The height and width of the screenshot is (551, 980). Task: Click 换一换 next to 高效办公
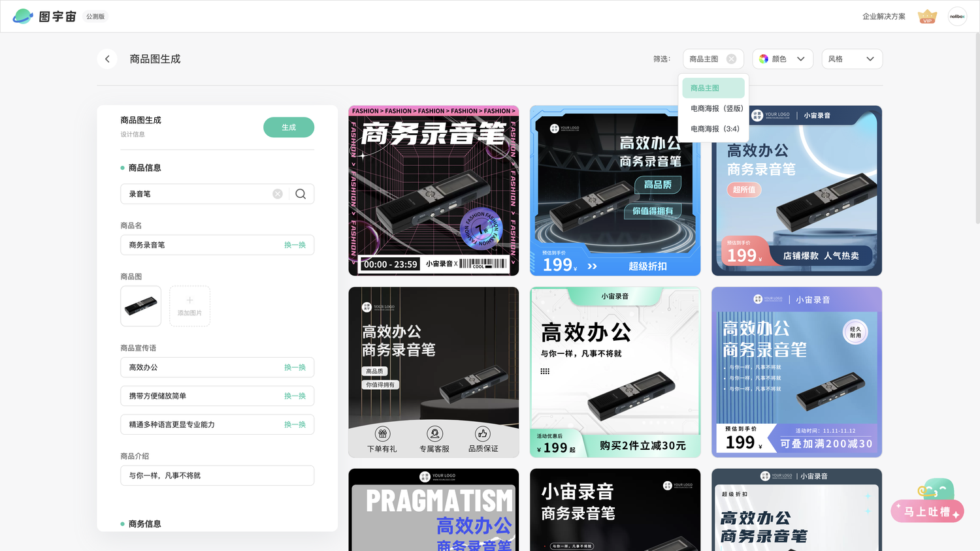click(x=295, y=368)
